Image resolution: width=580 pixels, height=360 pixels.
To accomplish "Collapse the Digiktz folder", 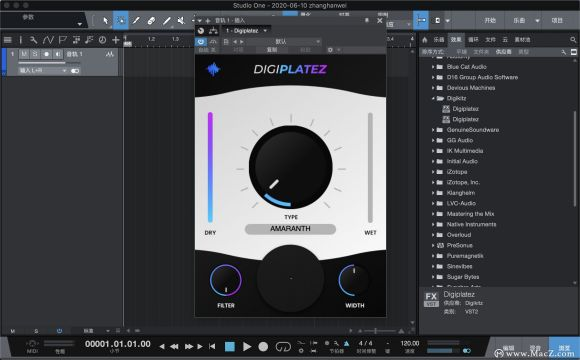I will (433, 98).
